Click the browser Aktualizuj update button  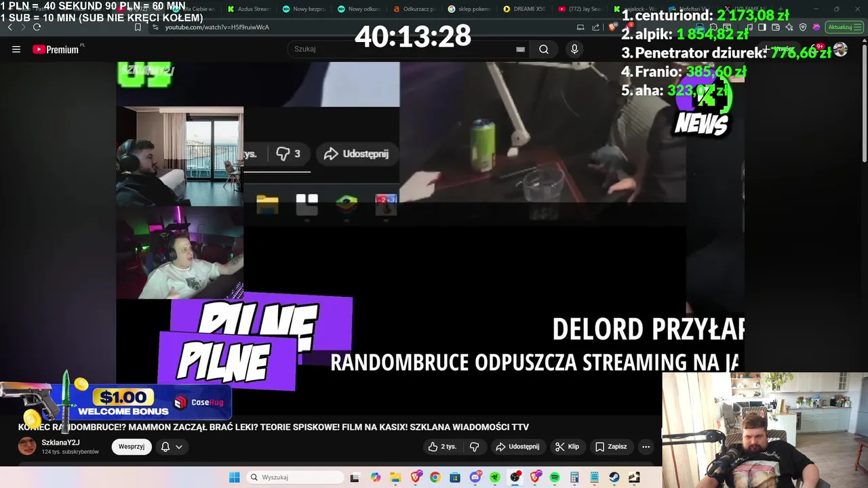pyautogui.click(x=844, y=27)
